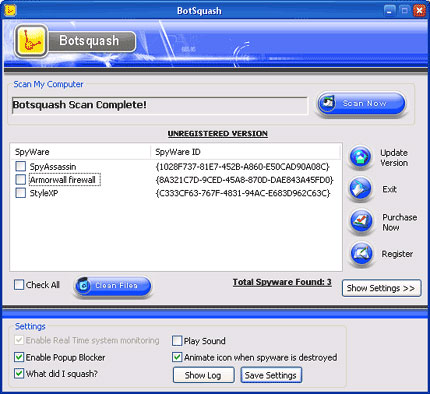
Task: Toggle the What did I squash? checkbox
Action: 19,373
